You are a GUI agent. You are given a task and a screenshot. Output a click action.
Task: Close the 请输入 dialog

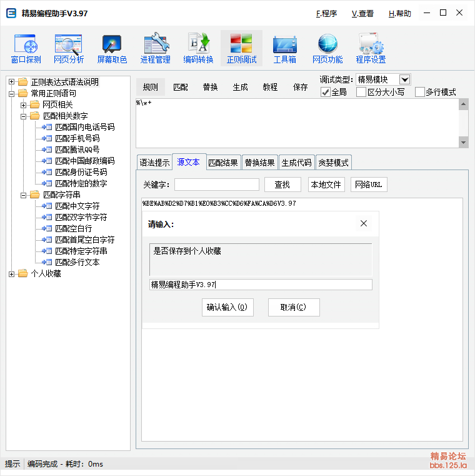[364, 223]
